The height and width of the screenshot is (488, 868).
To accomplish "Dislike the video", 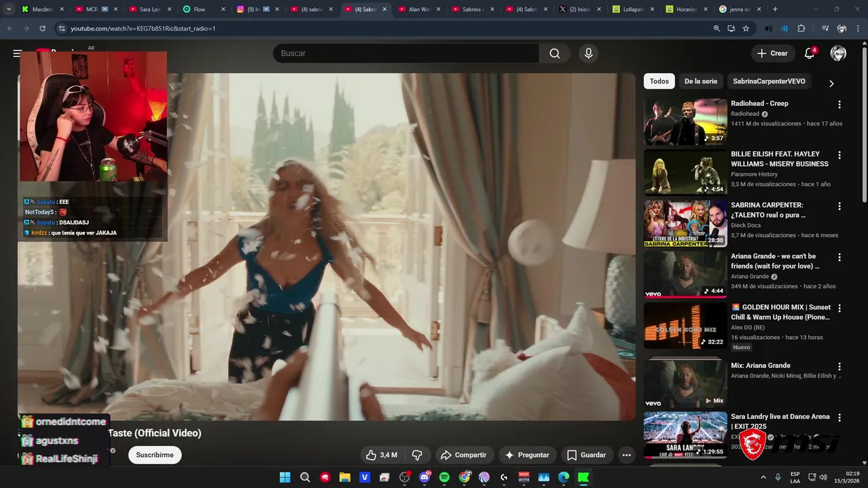I will click(x=417, y=455).
